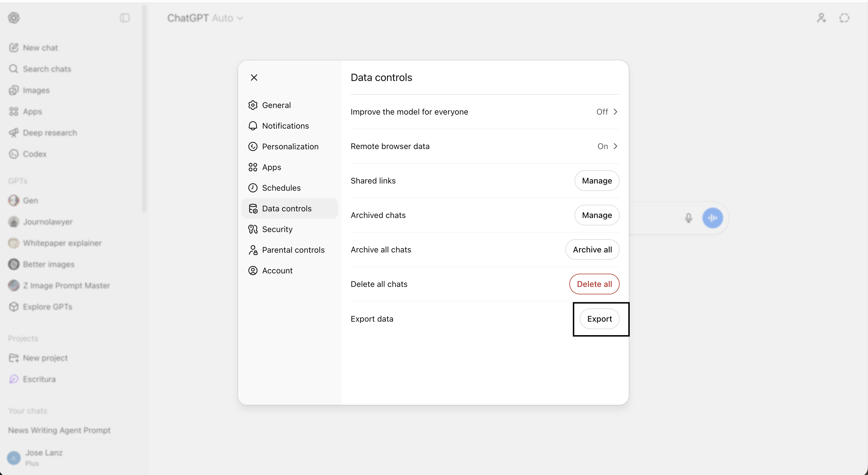Manage Shared links

tap(596, 181)
